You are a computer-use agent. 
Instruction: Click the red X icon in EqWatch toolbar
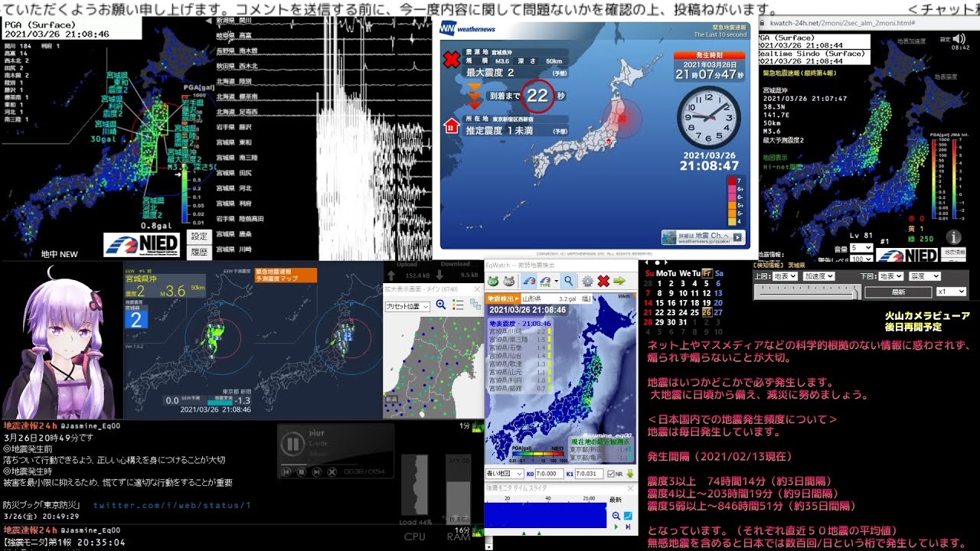click(x=603, y=281)
